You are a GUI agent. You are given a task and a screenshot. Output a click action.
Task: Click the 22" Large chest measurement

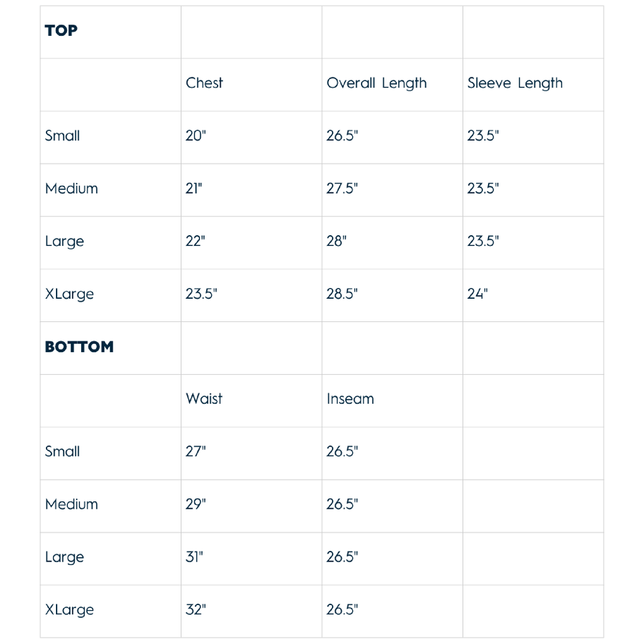click(x=196, y=241)
